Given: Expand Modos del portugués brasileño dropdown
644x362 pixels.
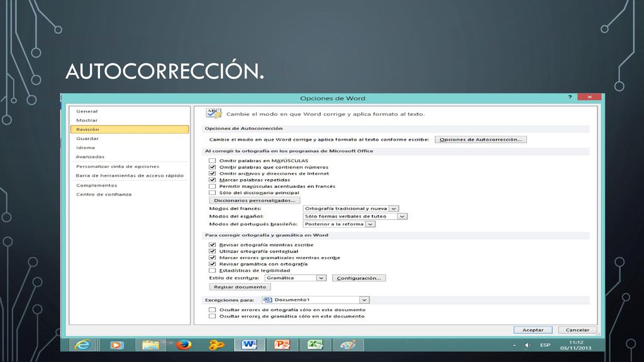Looking at the screenshot, I should (370, 224).
